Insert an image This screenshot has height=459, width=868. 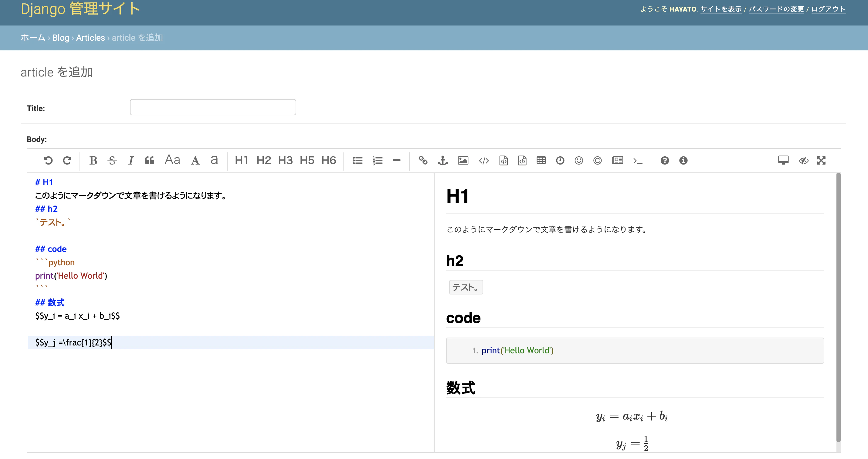coord(463,160)
